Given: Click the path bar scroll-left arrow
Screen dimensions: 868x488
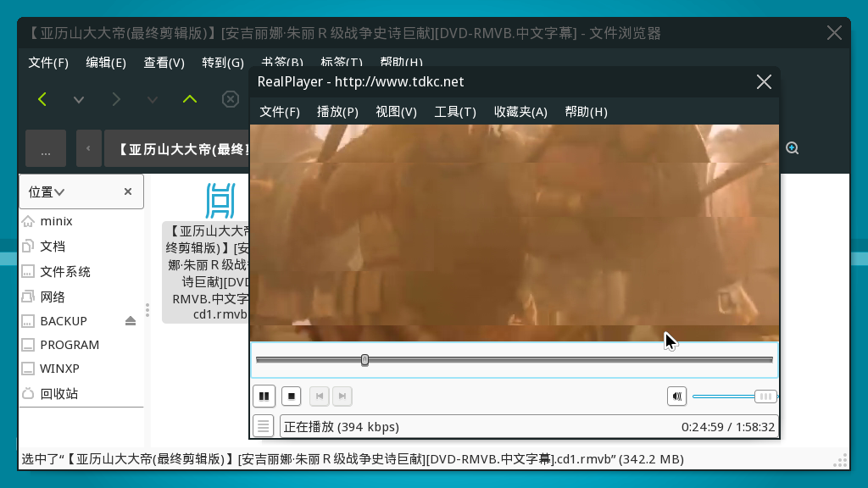Looking at the screenshot, I should click(x=88, y=148).
